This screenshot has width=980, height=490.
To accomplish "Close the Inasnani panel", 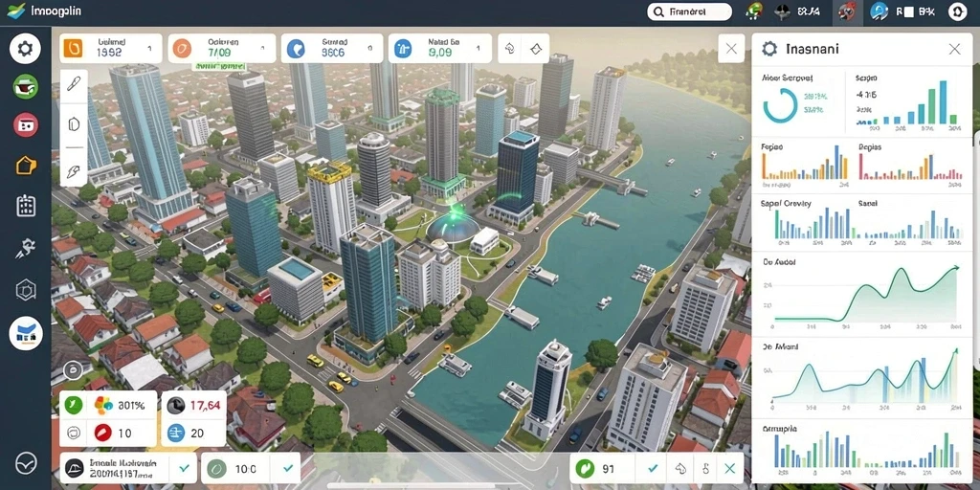I will tap(954, 50).
